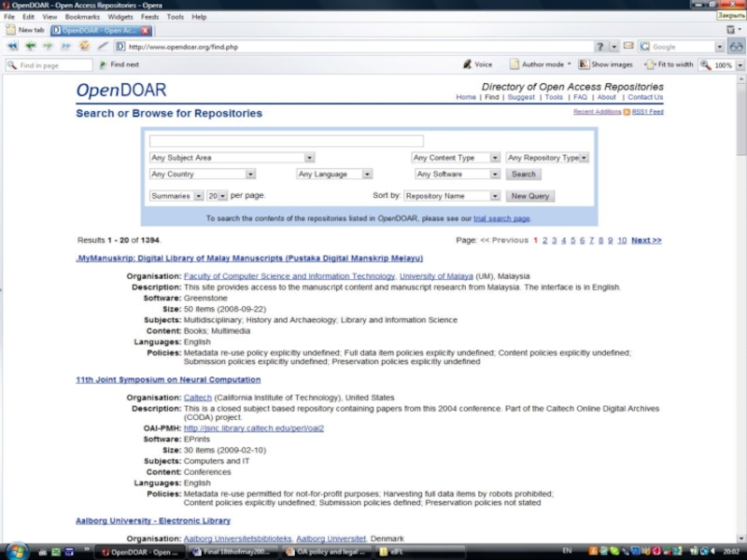Open the Help menu
747x560 pixels.
[199, 17]
